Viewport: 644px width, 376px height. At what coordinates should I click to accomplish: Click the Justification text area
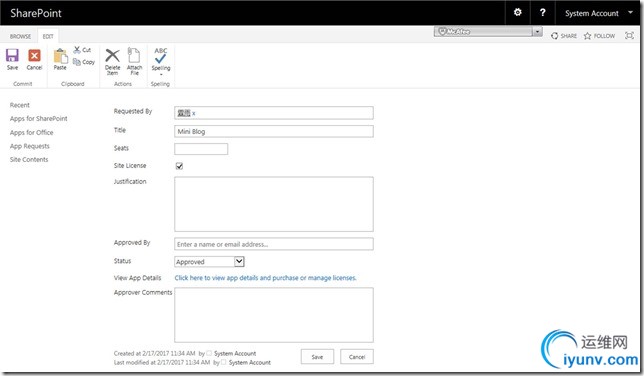274,204
